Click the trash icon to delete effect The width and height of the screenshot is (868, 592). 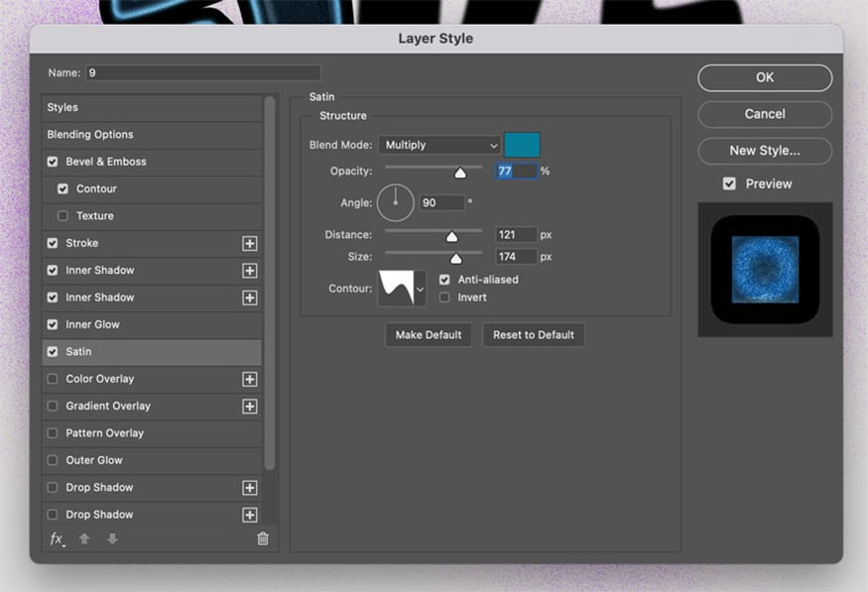263,538
